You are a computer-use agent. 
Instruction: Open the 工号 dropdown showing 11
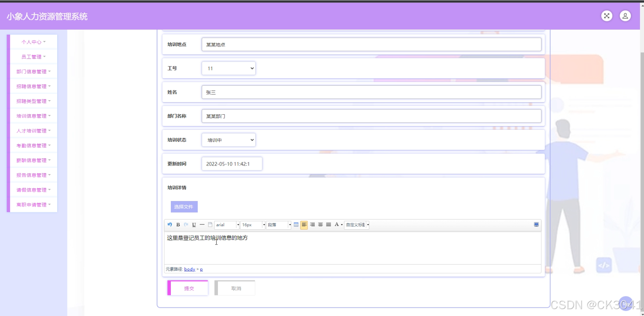pos(229,68)
